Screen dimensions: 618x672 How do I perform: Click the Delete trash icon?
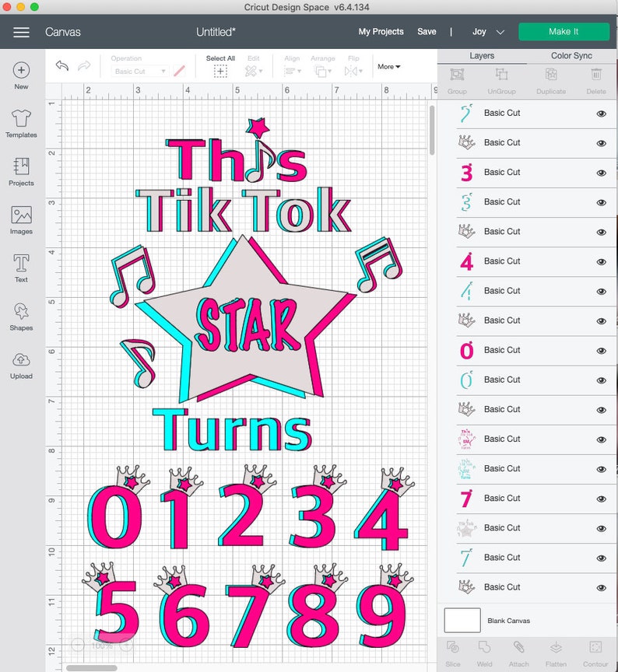pyautogui.click(x=596, y=75)
